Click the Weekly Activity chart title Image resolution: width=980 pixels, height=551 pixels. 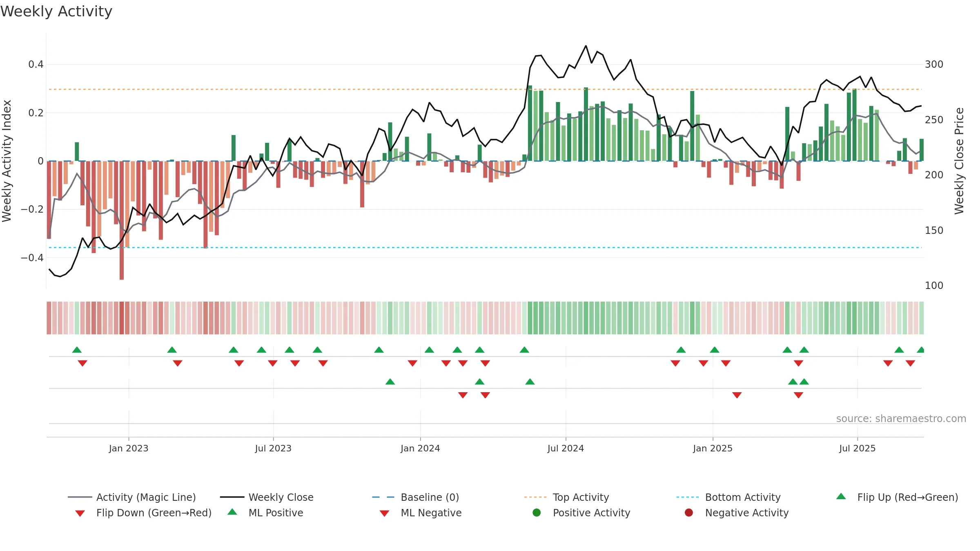coord(56,11)
